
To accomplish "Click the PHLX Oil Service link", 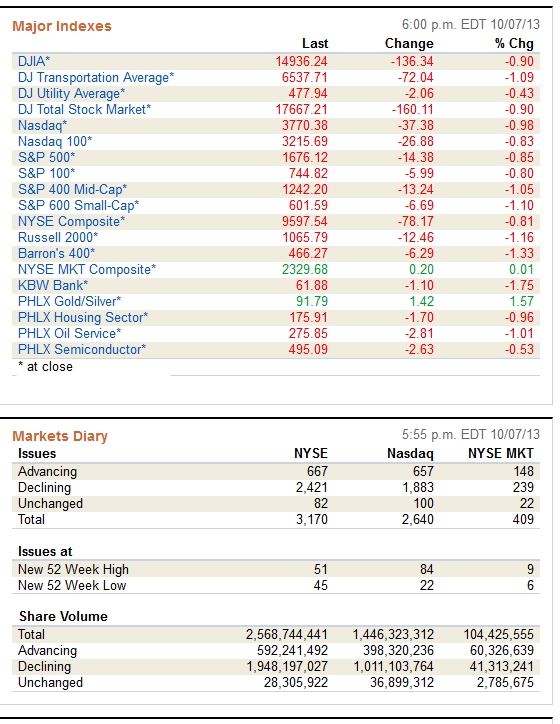I will (x=69, y=333).
